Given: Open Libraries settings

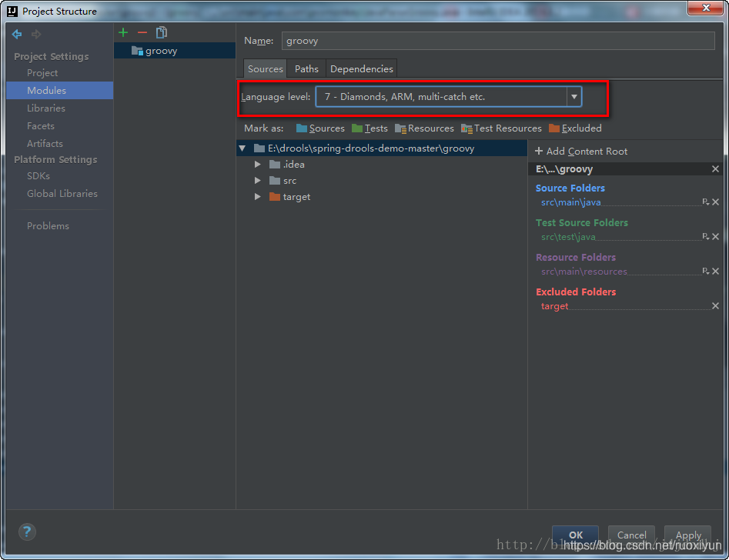Looking at the screenshot, I should coord(46,108).
